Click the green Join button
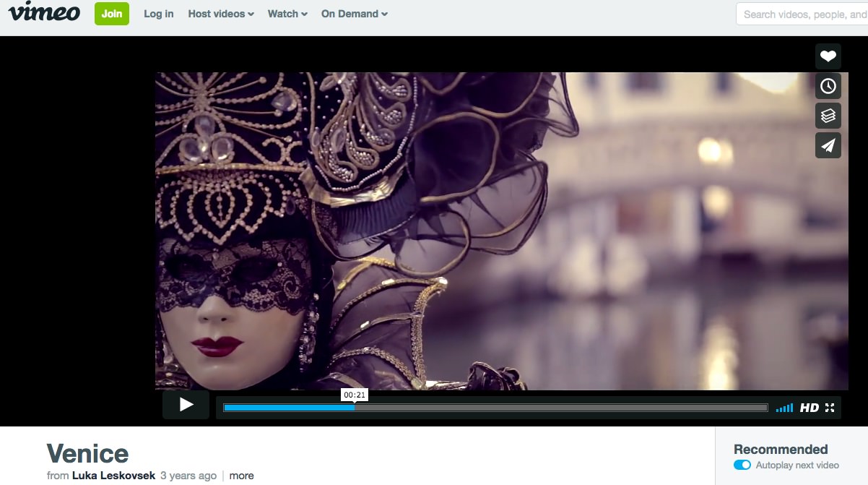 coord(112,14)
